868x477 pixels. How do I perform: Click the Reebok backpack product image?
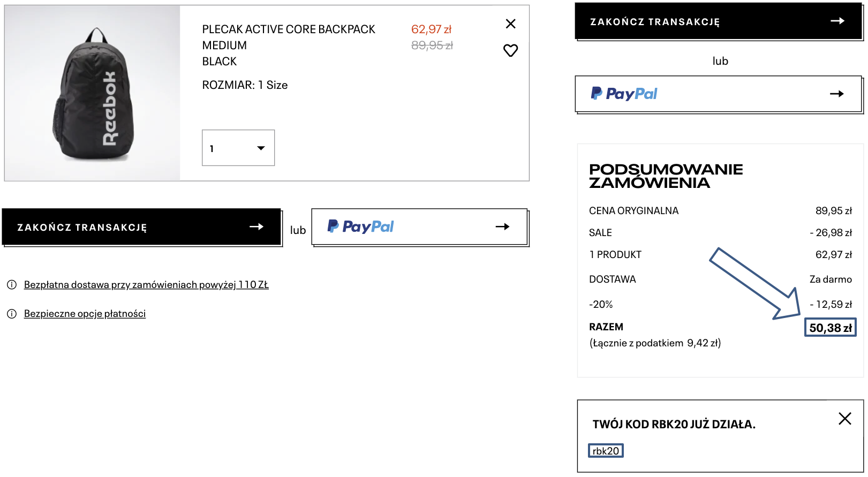coord(92,94)
